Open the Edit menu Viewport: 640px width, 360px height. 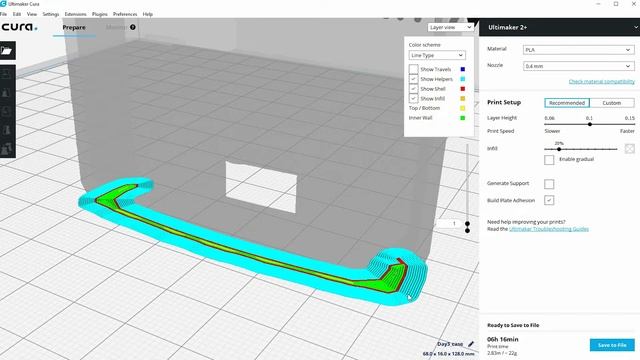pyautogui.click(x=17, y=14)
